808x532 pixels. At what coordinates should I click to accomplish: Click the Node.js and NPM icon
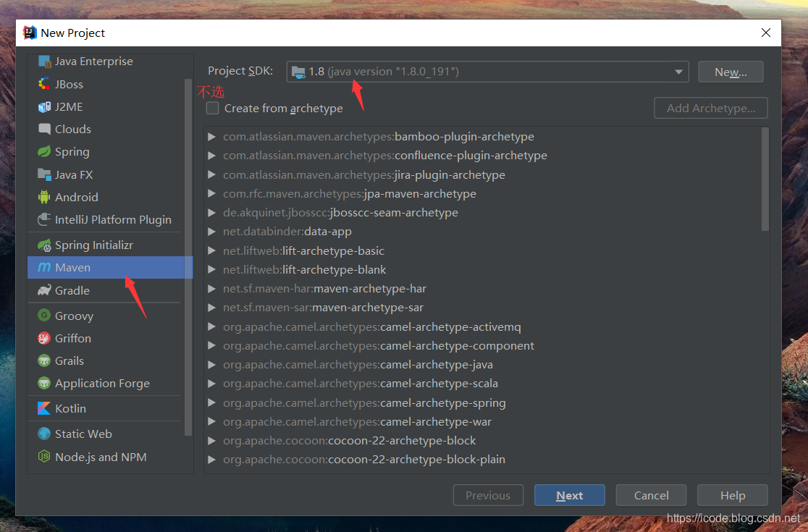pyautogui.click(x=44, y=457)
